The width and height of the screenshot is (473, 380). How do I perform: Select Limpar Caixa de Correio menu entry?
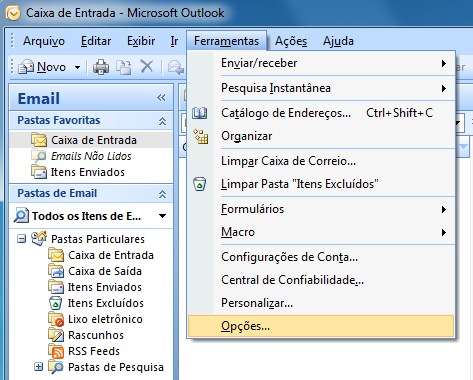(x=321, y=161)
